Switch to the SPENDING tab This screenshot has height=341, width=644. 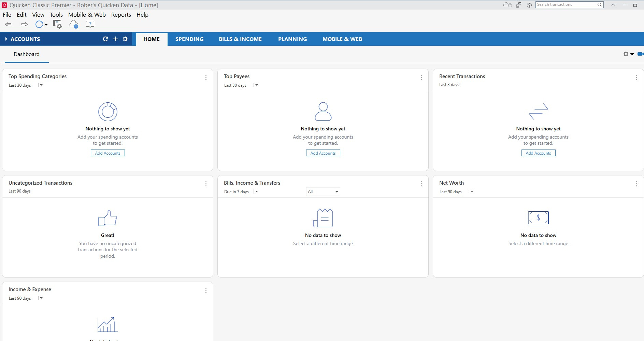[189, 39]
